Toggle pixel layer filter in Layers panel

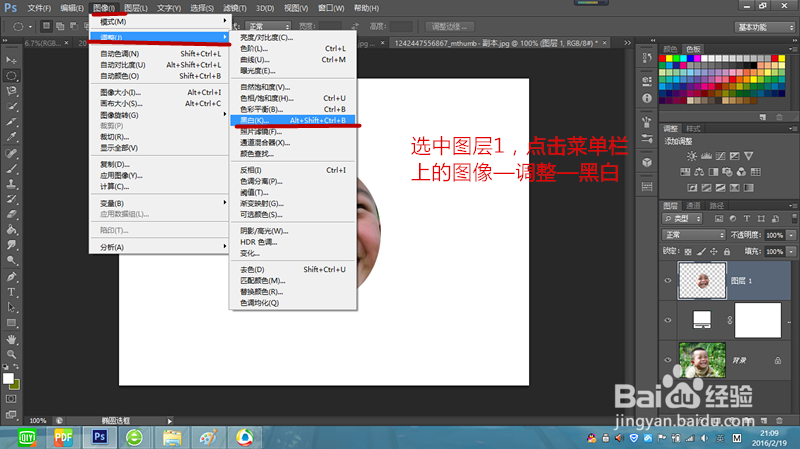coord(719,219)
